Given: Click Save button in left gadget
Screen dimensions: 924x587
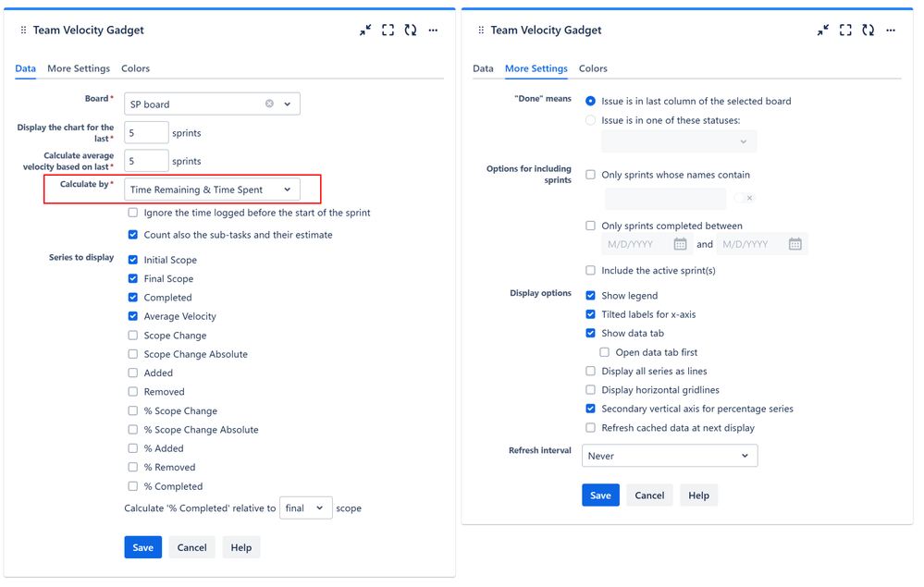Looking at the screenshot, I should tap(142, 547).
